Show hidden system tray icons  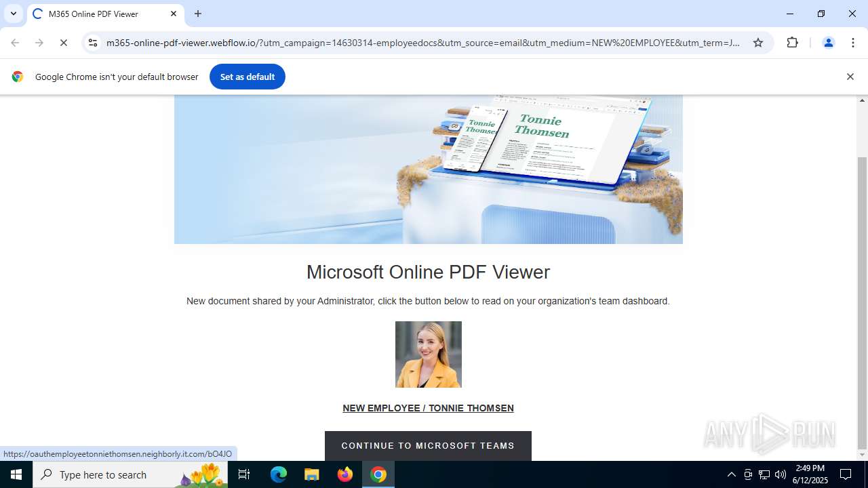(x=732, y=474)
